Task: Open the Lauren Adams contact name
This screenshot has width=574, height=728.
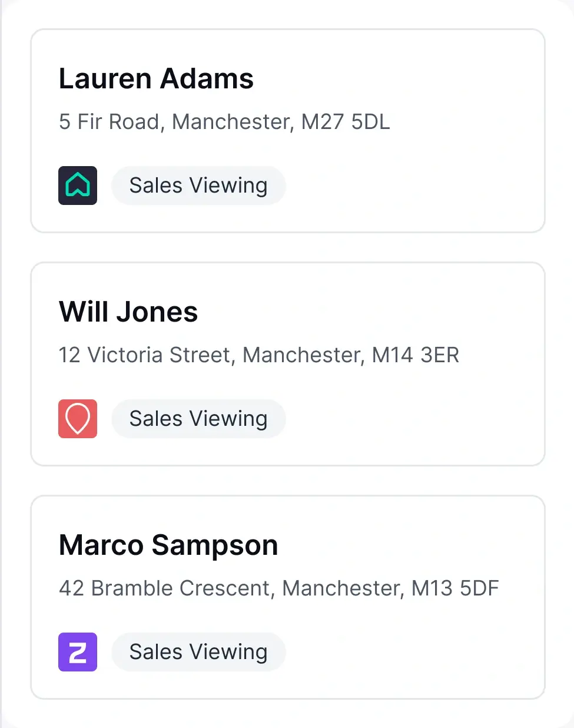Action: [156, 79]
